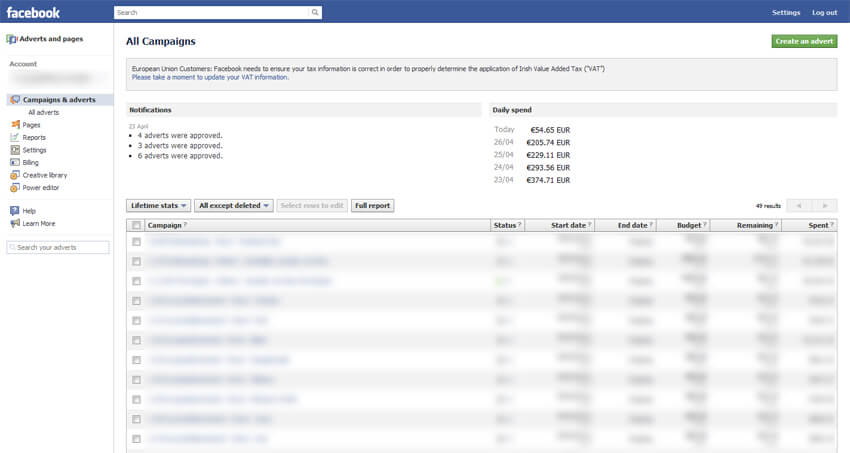Click the Start date help icon
The width and height of the screenshot is (850, 453).
590,224
